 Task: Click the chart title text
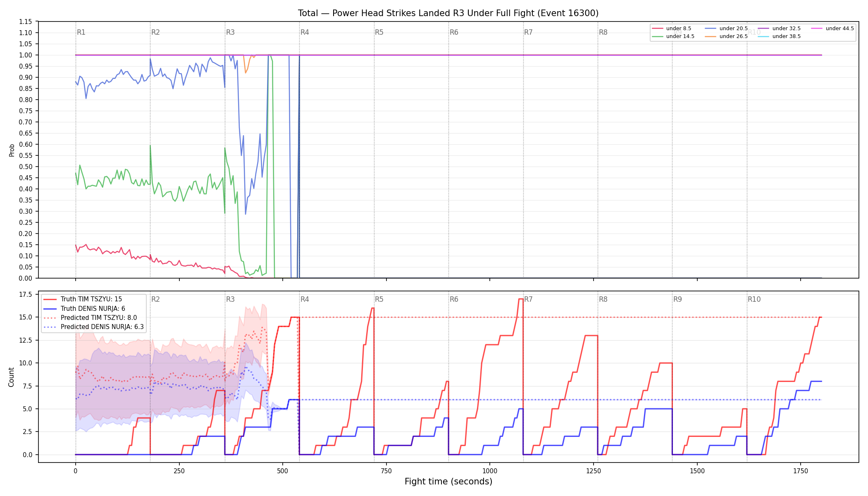click(448, 13)
